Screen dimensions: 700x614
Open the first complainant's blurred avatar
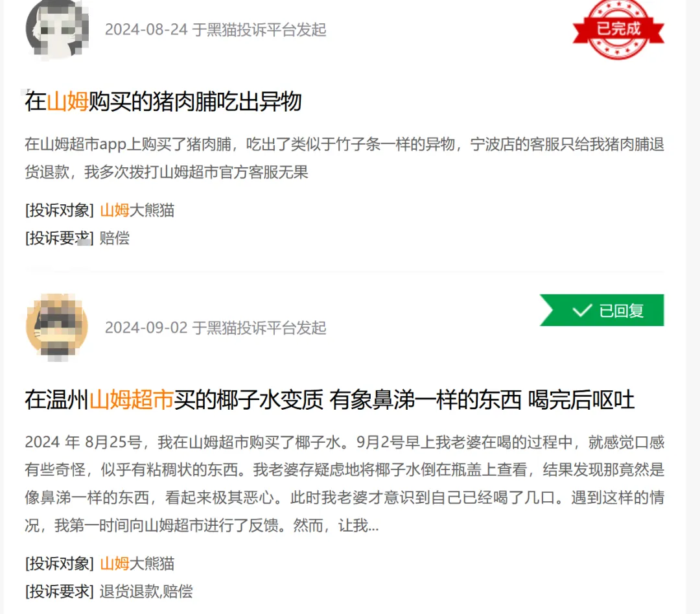click(57, 29)
